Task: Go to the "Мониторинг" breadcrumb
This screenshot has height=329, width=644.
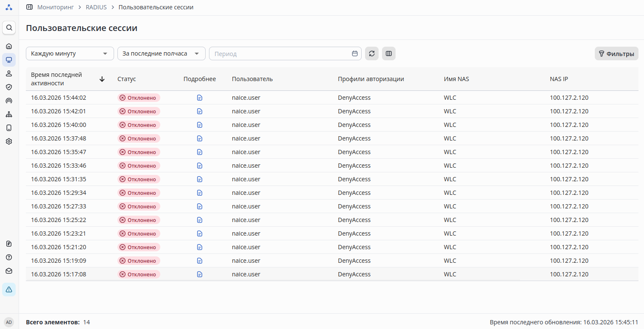Action: [56, 7]
